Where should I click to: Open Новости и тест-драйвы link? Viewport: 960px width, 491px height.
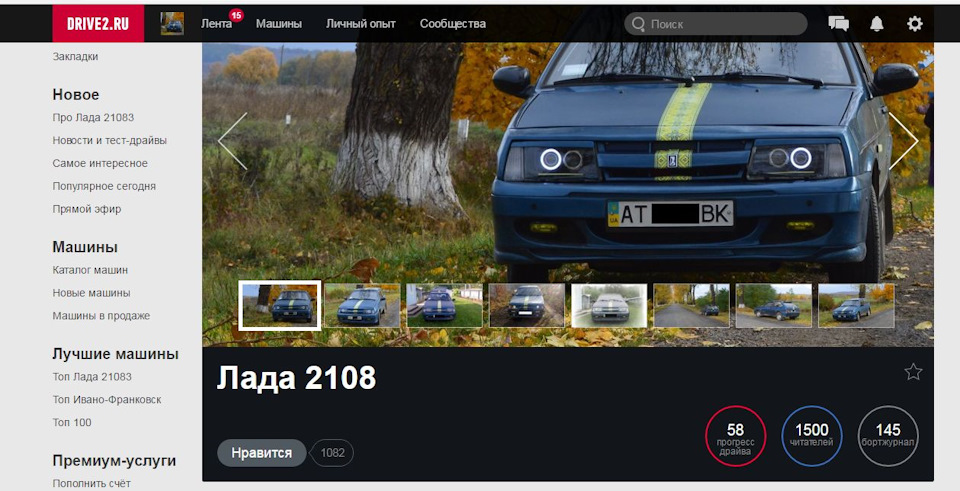(110, 140)
